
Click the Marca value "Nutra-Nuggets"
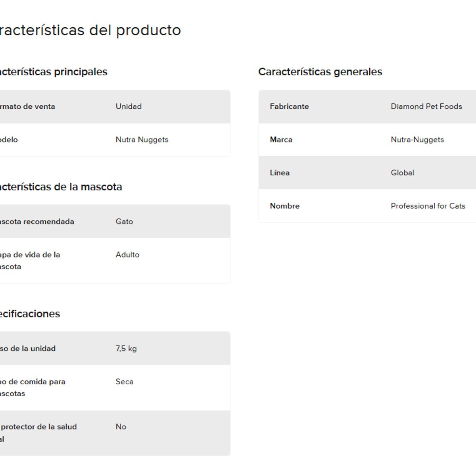[417, 140]
